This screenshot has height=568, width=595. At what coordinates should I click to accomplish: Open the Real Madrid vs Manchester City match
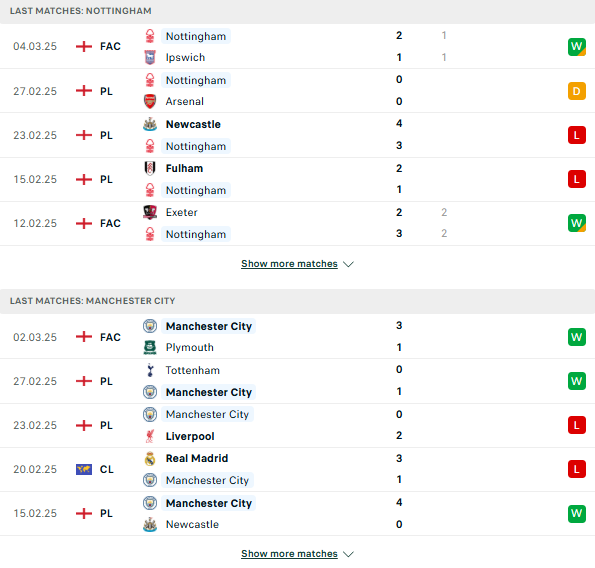tap(298, 469)
